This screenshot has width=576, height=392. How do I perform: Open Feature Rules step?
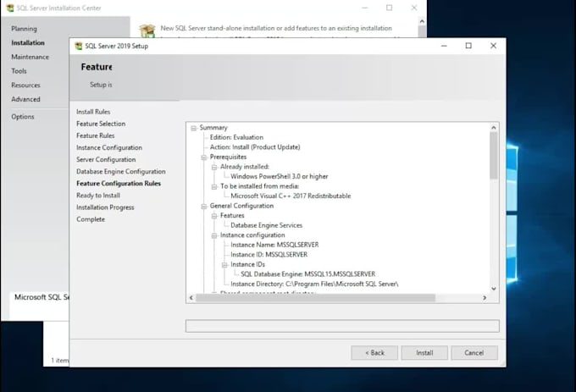point(96,135)
